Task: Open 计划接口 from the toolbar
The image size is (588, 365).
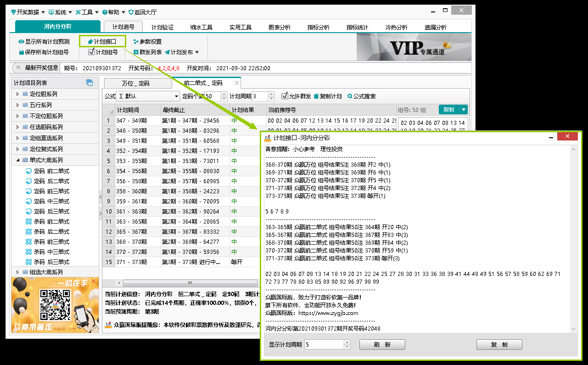Action: coord(102,42)
